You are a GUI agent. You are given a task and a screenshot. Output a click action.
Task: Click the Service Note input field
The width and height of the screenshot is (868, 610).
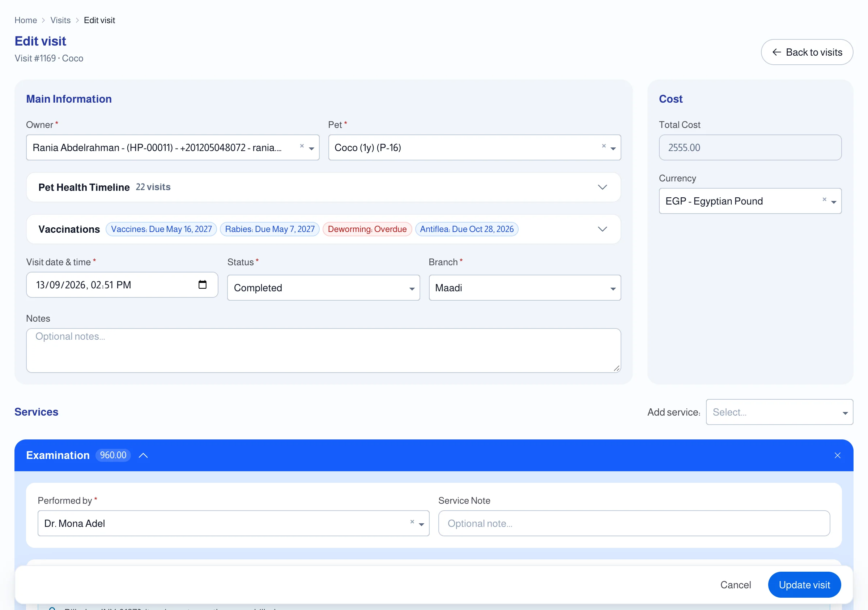(634, 524)
